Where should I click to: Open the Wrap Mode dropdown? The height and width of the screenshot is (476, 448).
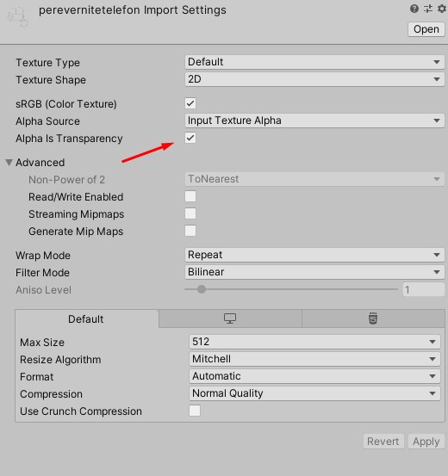[314, 255]
